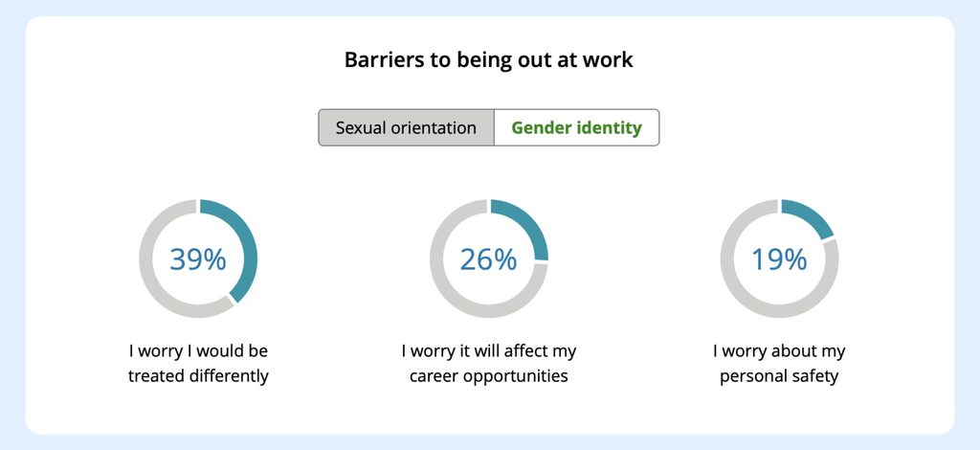Screen dimensions: 980x450
Task: Click the "personal safety" caption
Action: (779, 376)
